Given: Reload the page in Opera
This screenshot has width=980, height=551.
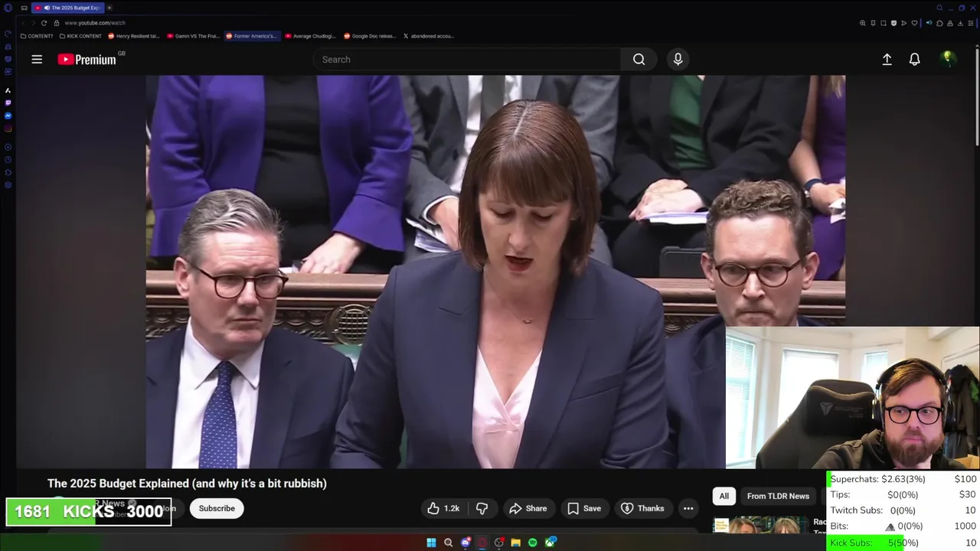Looking at the screenshot, I should 44,23.
